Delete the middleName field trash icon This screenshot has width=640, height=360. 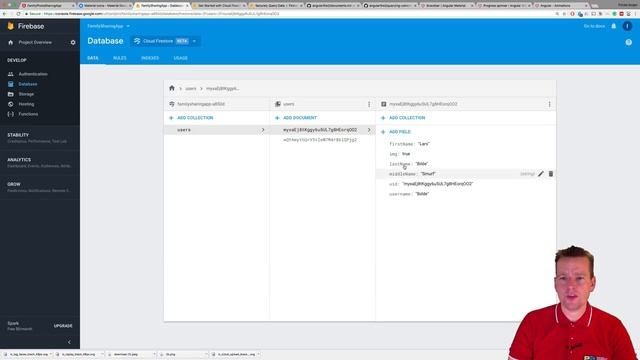[551, 174]
